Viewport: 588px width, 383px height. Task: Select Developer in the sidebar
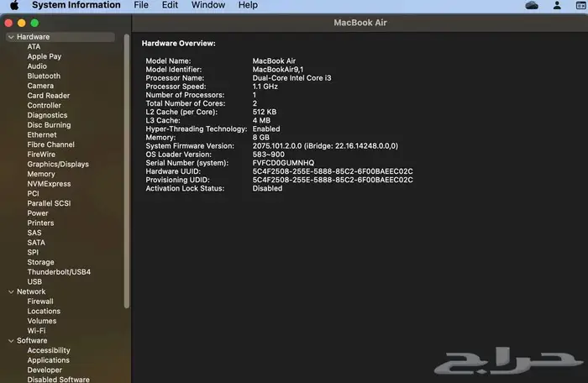[x=45, y=370]
